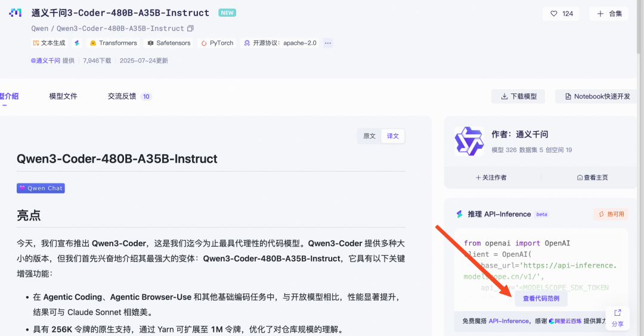Add model to collection with 合集 button

609,14
